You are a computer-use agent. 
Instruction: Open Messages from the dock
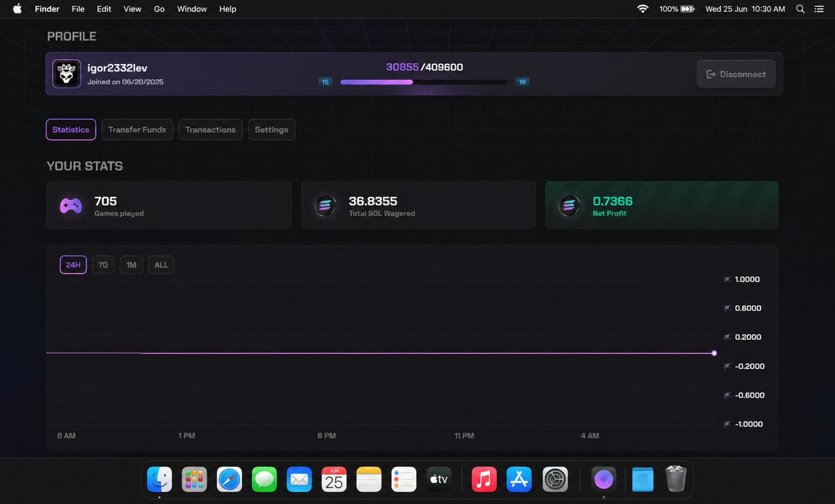pos(264,479)
